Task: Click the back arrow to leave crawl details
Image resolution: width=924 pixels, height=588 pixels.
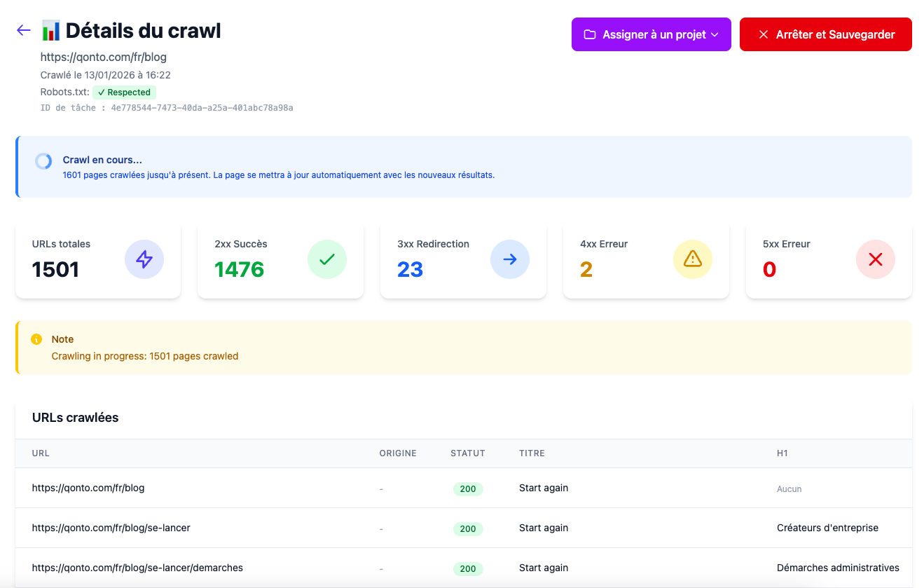Action: (x=23, y=30)
